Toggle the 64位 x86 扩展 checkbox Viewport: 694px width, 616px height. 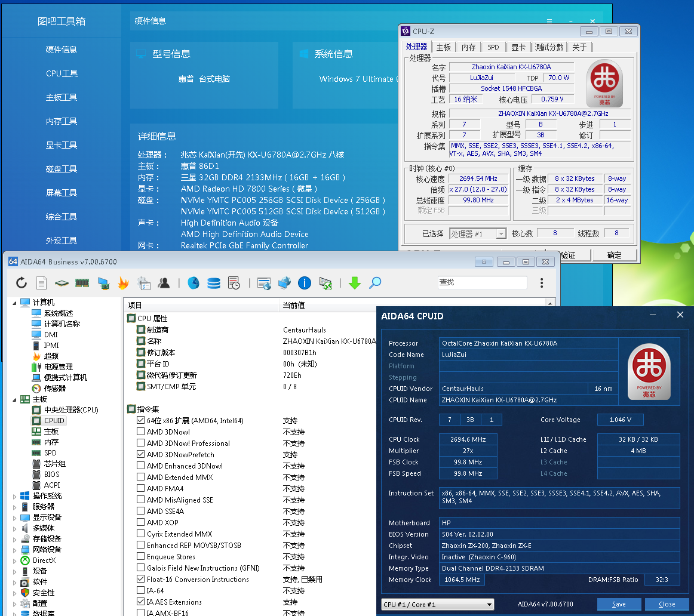141,420
